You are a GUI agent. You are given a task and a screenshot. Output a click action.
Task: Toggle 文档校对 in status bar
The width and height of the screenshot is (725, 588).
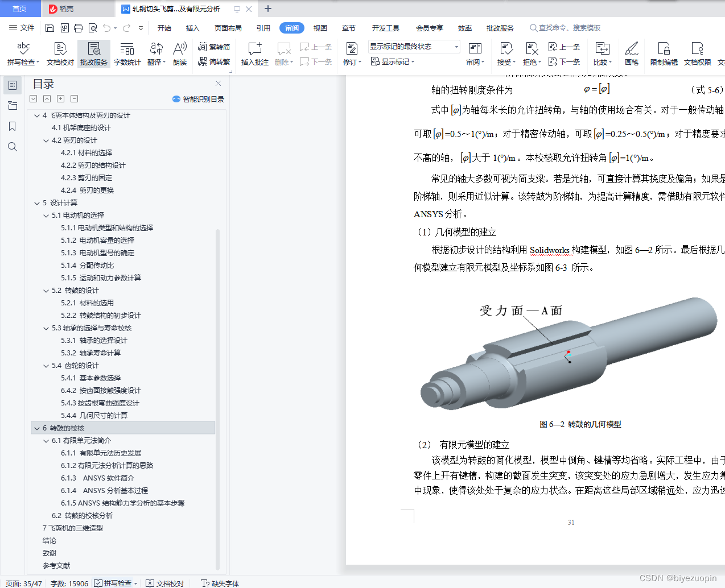coord(165,583)
